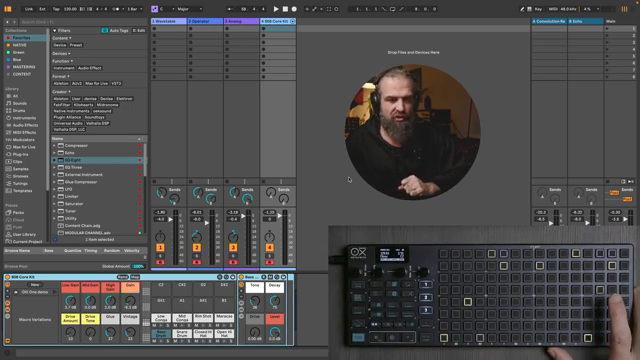
Task: Click the browser search field
Action: 84,22
